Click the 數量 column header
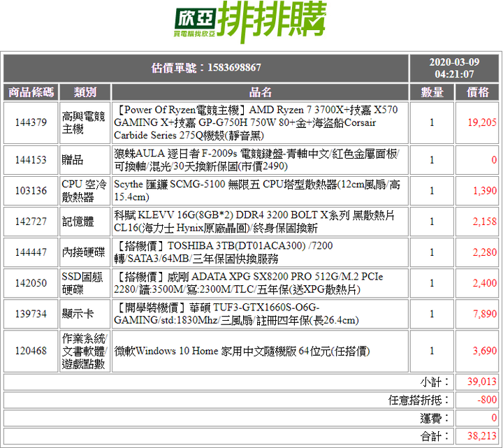 432,92
